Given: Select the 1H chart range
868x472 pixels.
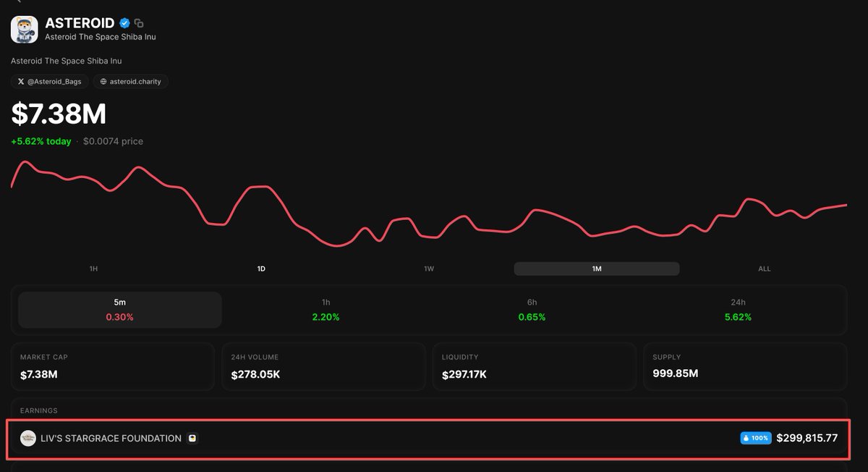Looking at the screenshot, I should [93, 269].
